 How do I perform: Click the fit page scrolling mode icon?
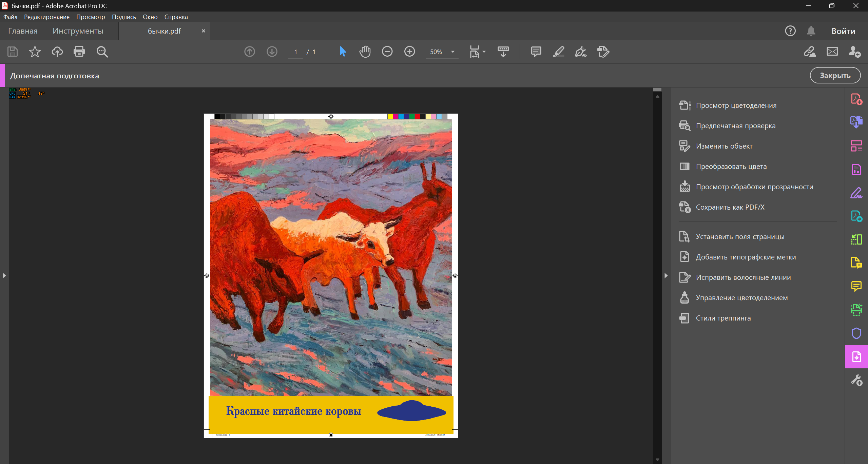[475, 52]
